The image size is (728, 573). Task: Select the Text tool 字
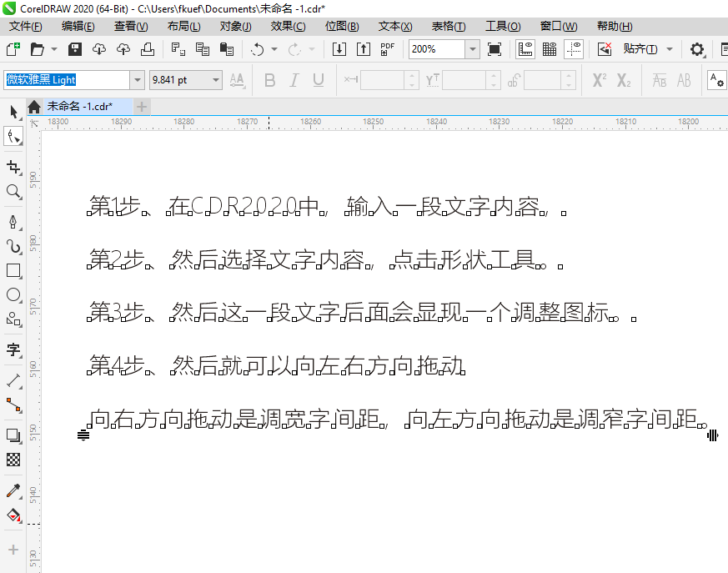click(x=13, y=349)
